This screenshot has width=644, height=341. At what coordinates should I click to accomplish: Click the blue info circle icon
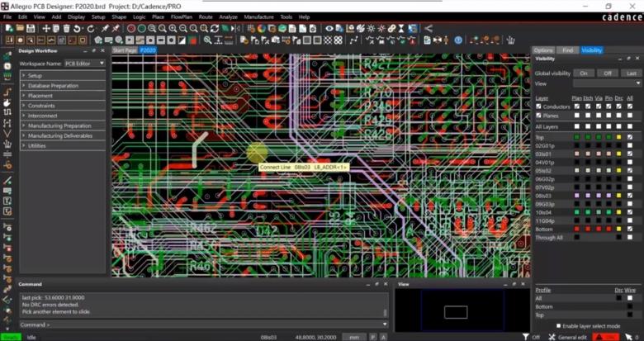[x=458, y=39]
